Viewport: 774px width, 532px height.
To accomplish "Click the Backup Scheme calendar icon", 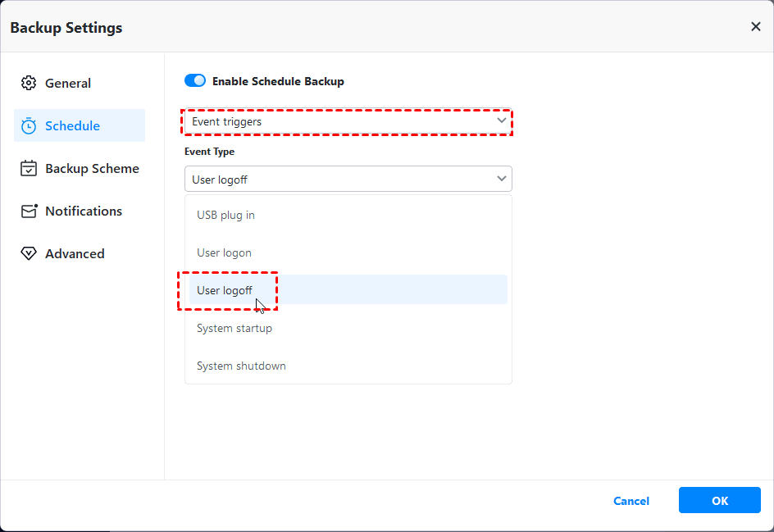I will (x=29, y=169).
